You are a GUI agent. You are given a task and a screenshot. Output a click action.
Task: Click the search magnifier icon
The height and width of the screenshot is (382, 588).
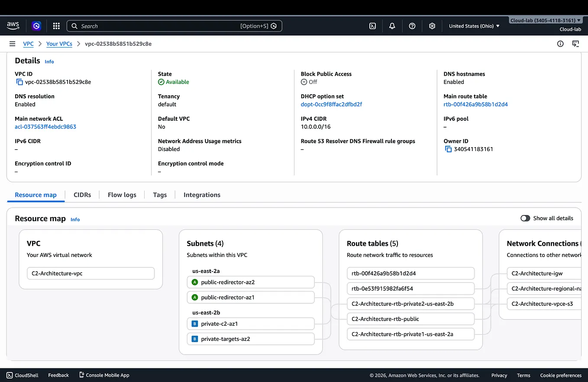(74, 26)
